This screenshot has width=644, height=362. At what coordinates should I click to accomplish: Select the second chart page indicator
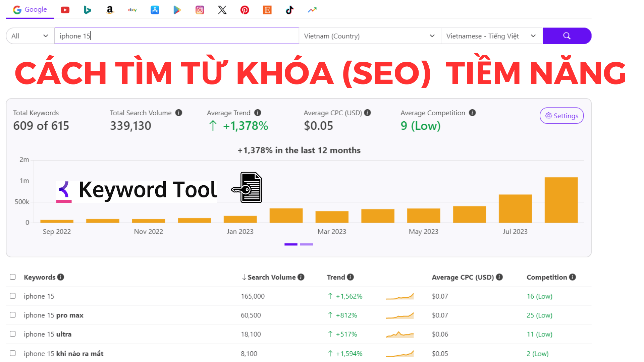[306, 244]
